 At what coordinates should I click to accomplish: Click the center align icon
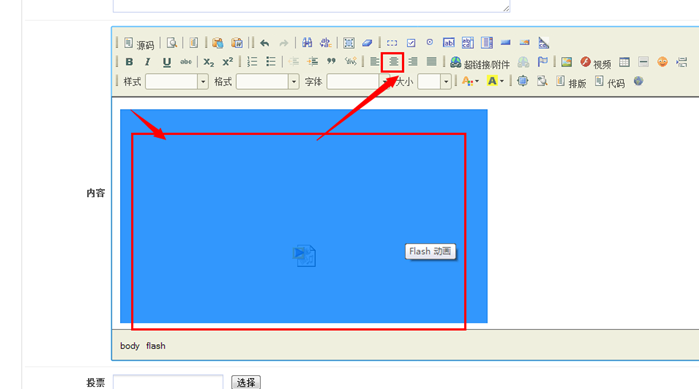393,62
